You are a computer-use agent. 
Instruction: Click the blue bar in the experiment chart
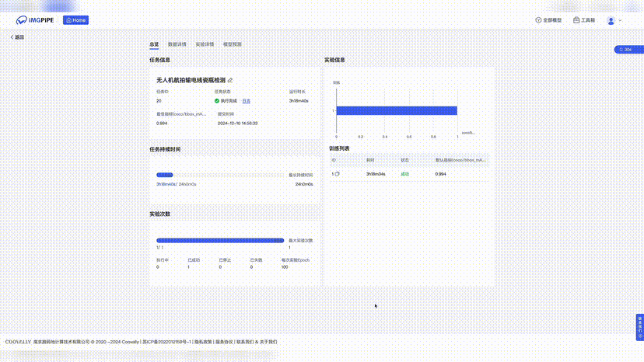(x=397, y=110)
